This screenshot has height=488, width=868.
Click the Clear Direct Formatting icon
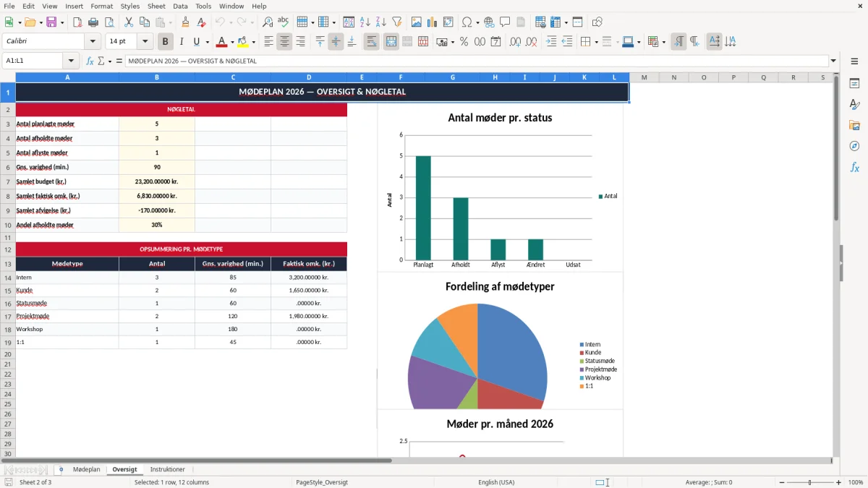click(201, 22)
